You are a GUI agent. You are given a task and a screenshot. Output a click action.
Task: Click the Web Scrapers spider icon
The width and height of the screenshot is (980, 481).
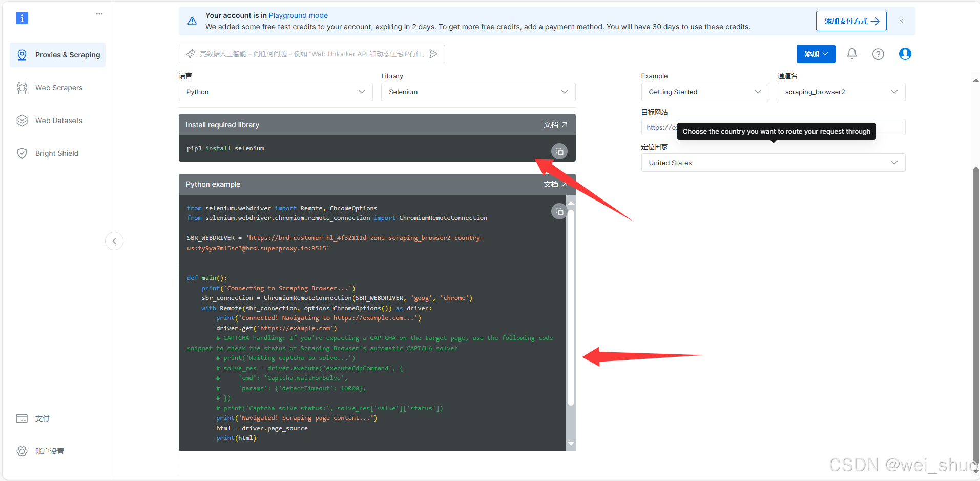22,88
